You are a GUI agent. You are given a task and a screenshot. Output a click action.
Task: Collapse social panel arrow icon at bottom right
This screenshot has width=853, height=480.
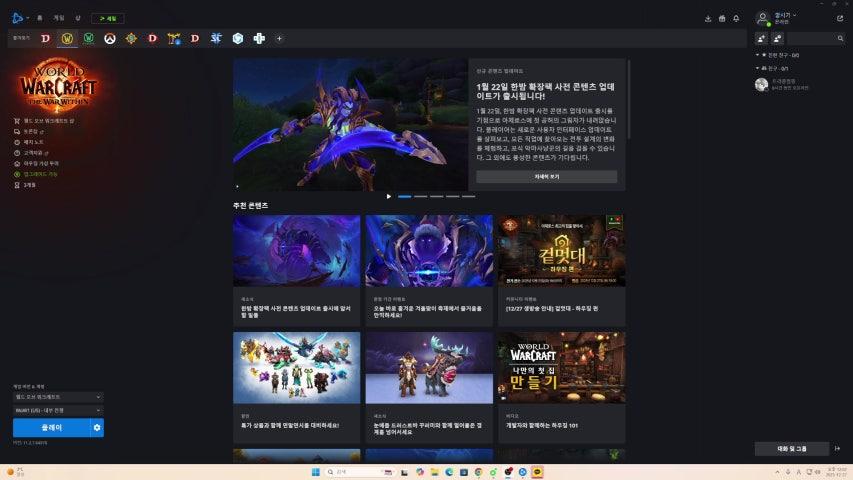click(x=837, y=448)
